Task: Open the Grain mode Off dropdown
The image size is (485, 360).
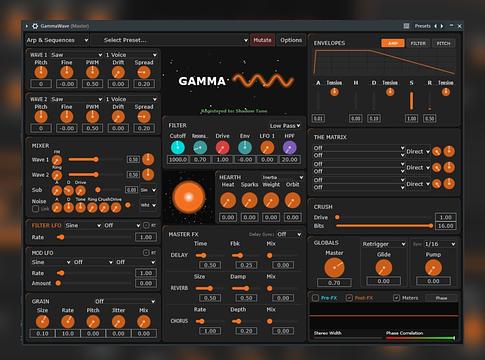Action: [125, 301]
